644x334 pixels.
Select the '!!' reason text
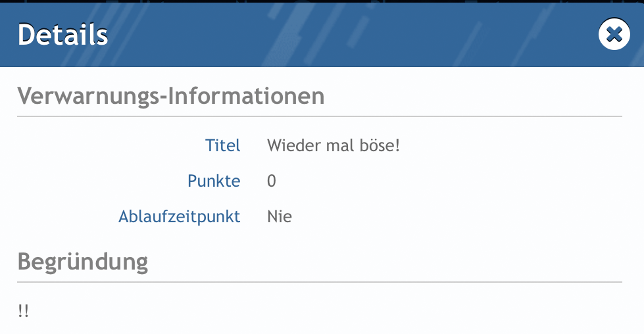tap(23, 310)
